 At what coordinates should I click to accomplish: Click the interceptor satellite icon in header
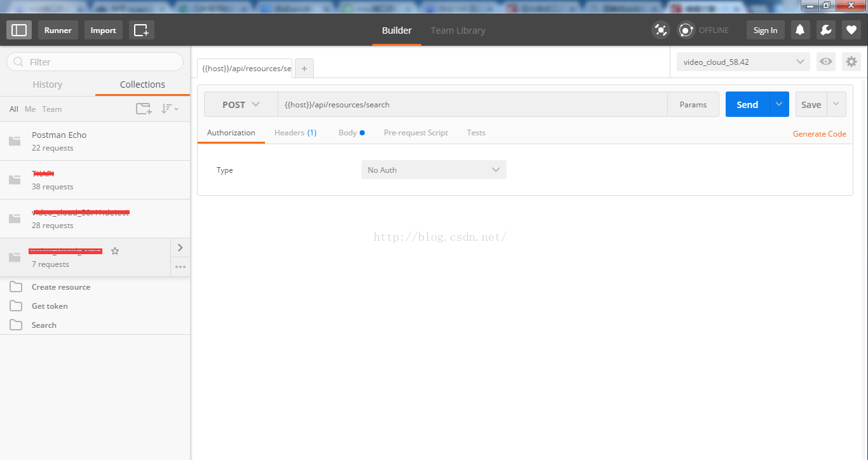pos(661,30)
